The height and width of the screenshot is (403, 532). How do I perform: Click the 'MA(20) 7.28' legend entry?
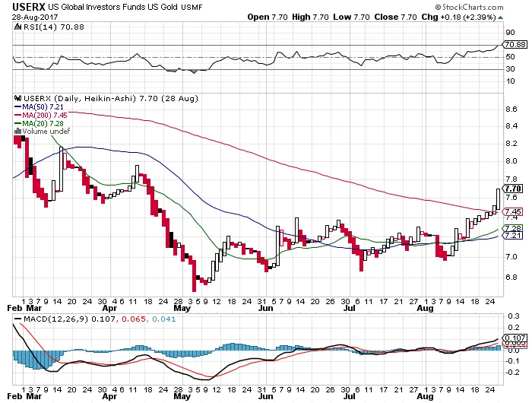pyautogui.click(x=43, y=124)
